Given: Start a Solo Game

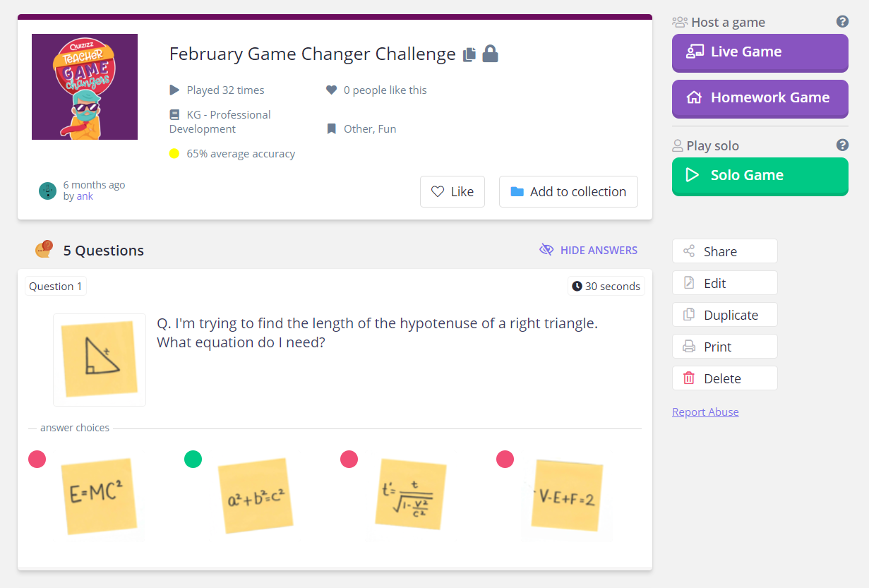Looking at the screenshot, I should pos(760,176).
